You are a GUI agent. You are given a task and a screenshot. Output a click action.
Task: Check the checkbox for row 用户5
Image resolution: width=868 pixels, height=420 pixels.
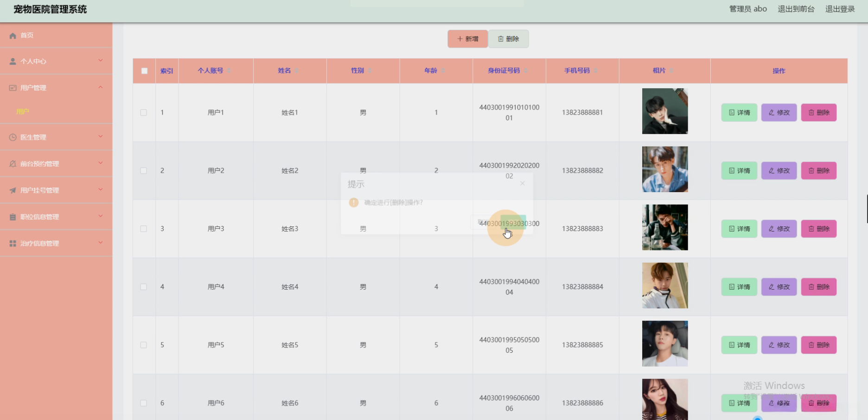144,345
